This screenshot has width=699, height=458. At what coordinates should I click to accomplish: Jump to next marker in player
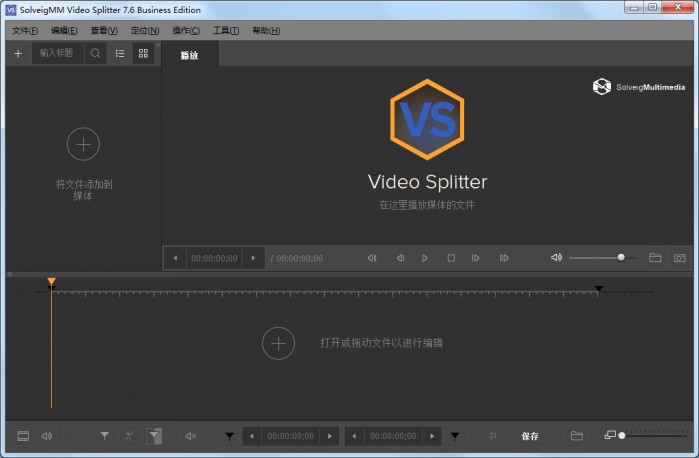[x=504, y=258]
